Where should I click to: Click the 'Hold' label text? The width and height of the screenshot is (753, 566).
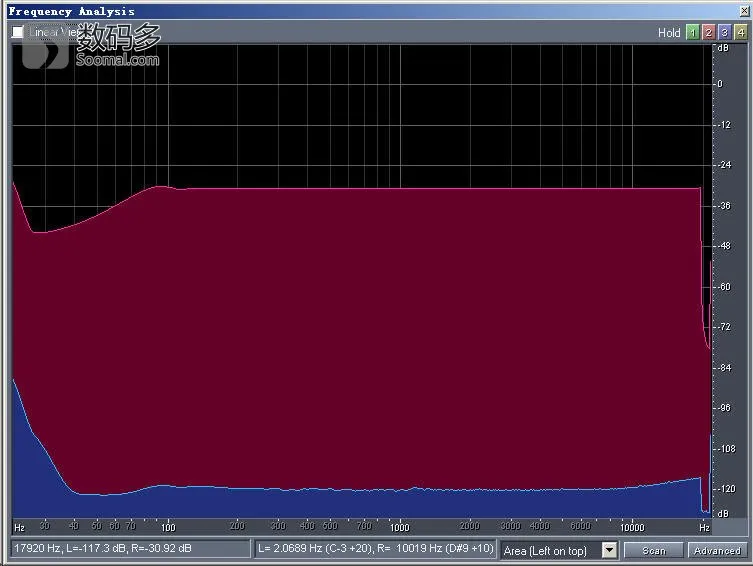pyautogui.click(x=669, y=33)
